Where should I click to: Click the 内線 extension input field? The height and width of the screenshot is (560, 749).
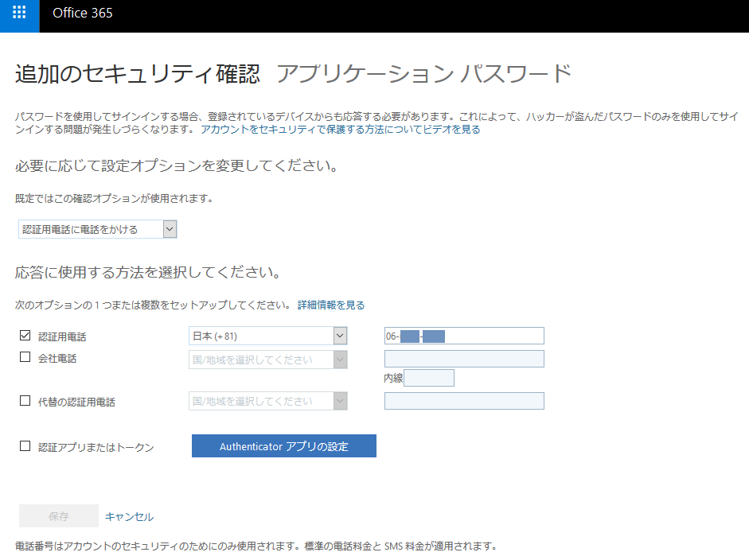(x=429, y=378)
